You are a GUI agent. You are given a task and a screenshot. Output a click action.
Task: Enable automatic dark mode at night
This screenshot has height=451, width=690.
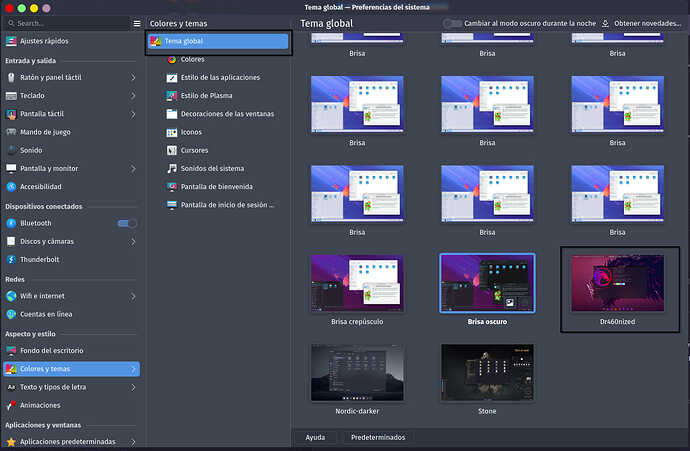453,23
